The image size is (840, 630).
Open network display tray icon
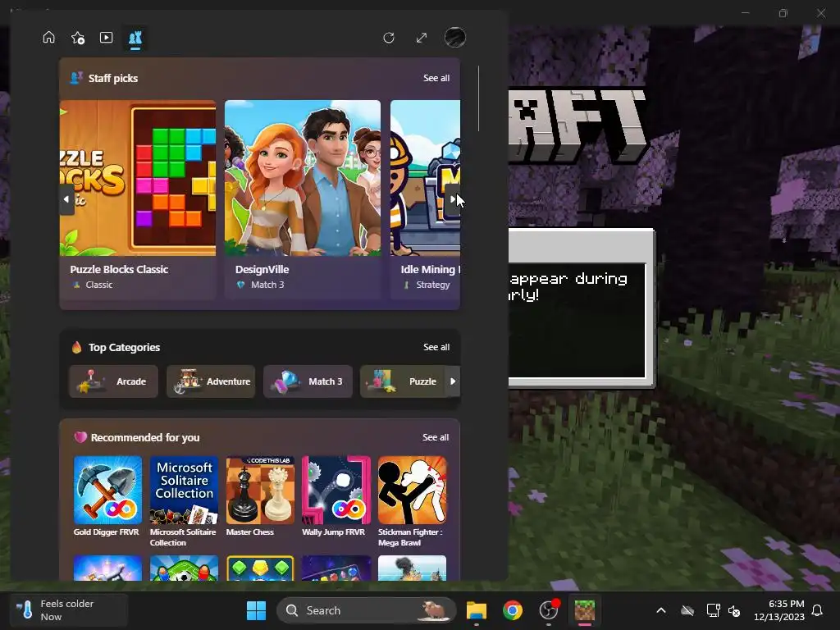coord(713,610)
